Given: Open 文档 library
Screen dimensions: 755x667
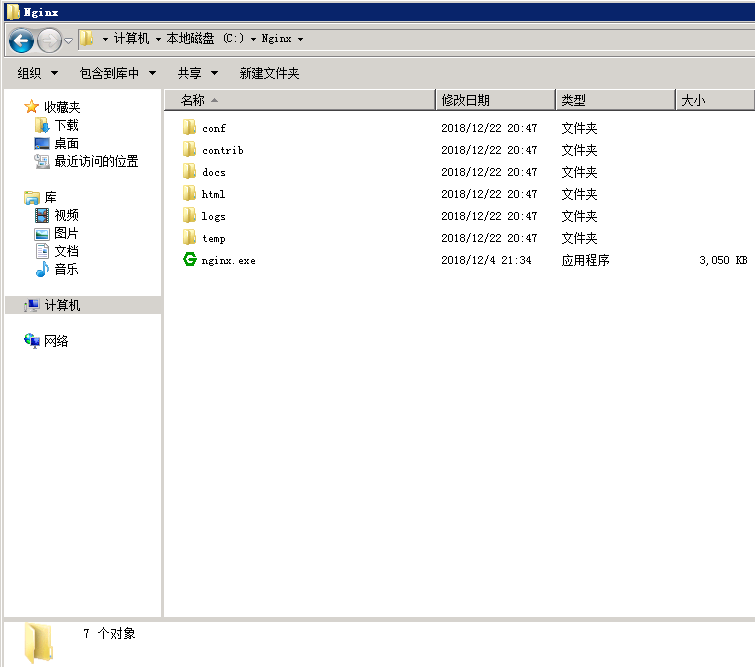Looking at the screenshot, I should pyautogui.click(x=66, y=251).
